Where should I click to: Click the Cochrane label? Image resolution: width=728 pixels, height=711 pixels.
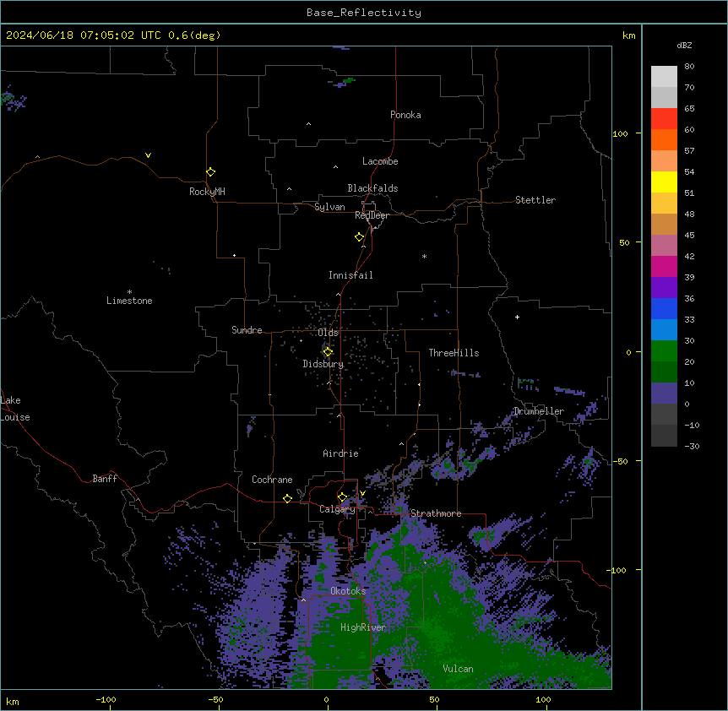[x=272, y=480]
